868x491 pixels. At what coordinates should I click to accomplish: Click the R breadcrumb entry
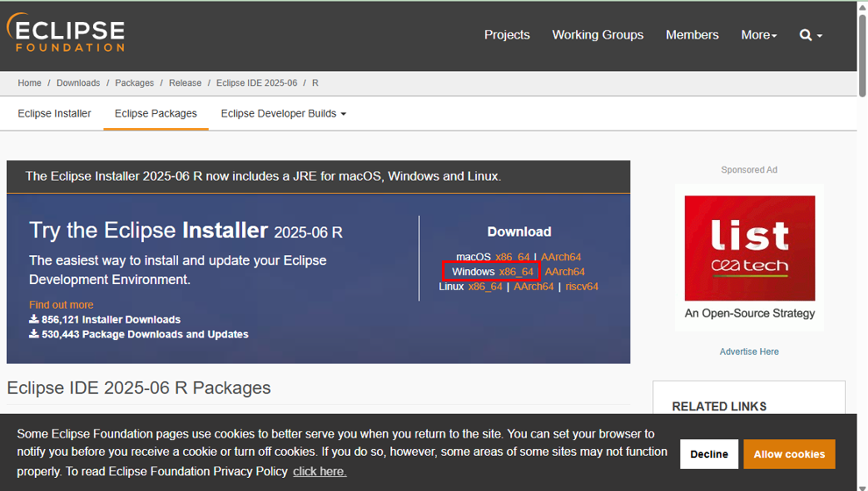coord(315,83)
